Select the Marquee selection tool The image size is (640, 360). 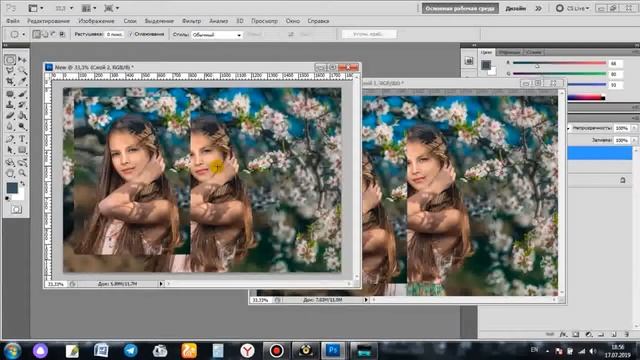tap(10, 60)
